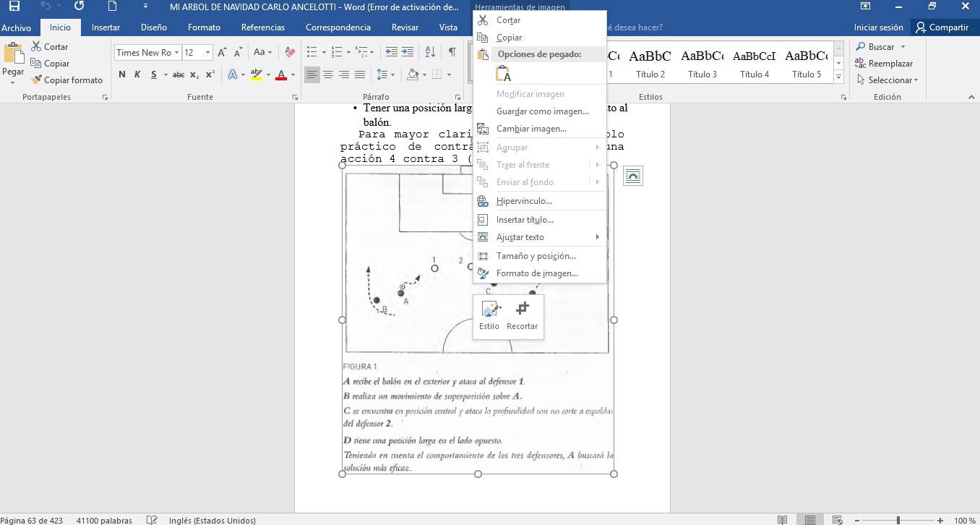The image size is (980, 525).
Task: Clear all formatting with the eraser icon
Action: coord(289,52)
